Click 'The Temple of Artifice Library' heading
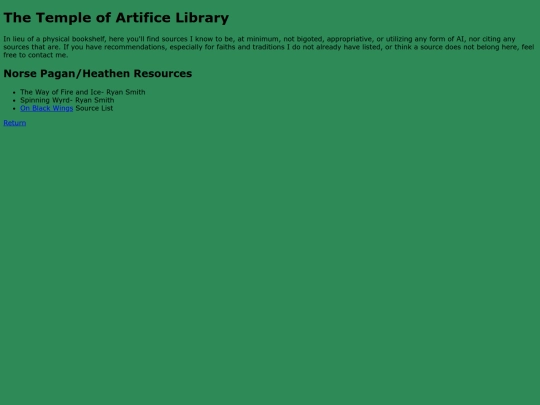This screenshot has height=405, width=540. pyautogui.click(x=116, y=18)
